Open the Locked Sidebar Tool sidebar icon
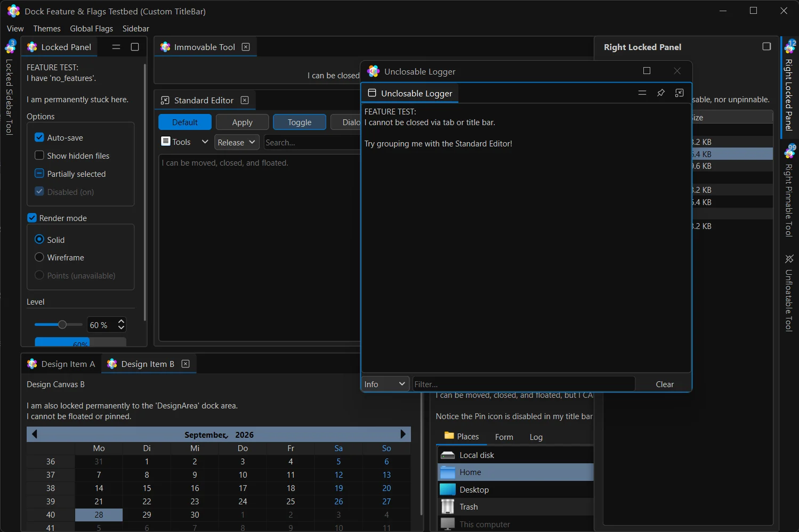Viewport: 799px width, 532px height. [11, 47]
